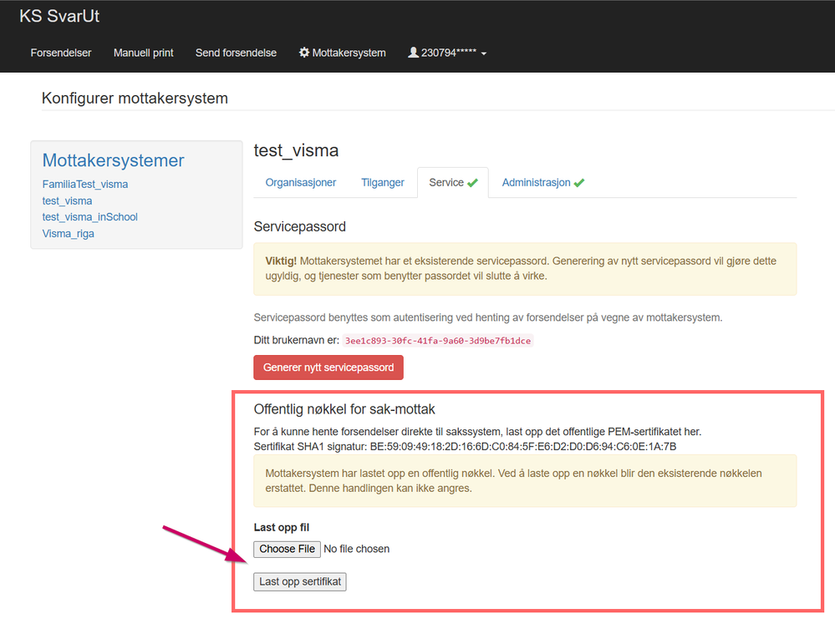Click the Konfigurer mottakersystem page heading

pos(135,99)
